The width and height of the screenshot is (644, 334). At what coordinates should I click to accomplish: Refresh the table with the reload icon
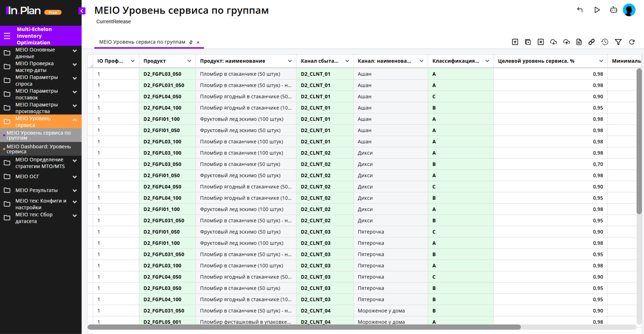point(631,42)
